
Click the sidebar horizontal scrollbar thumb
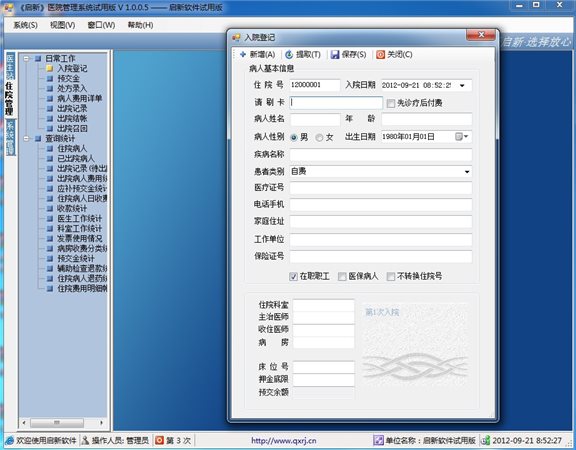[57, 422]
